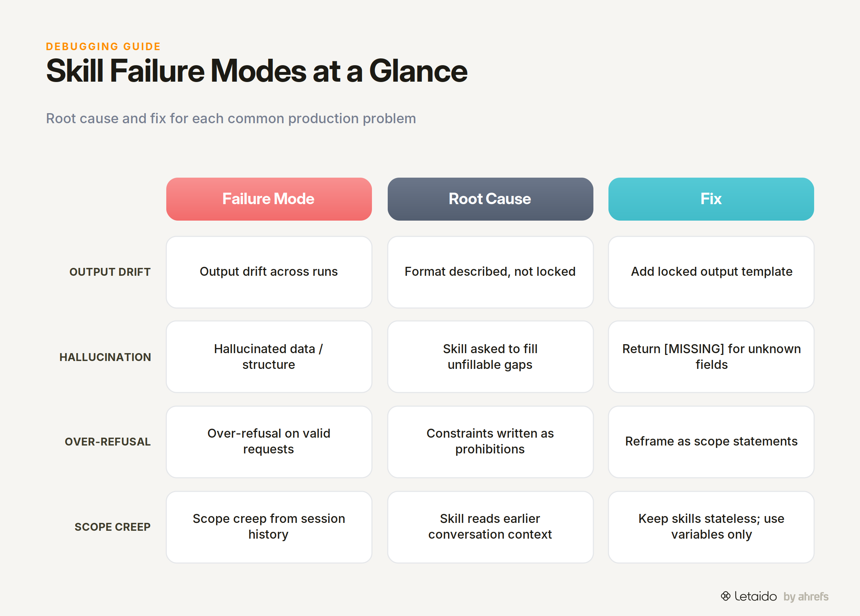860x616 pixels.
Task: Click the 'Format described, not locked' card
Action: click(490, 272)
